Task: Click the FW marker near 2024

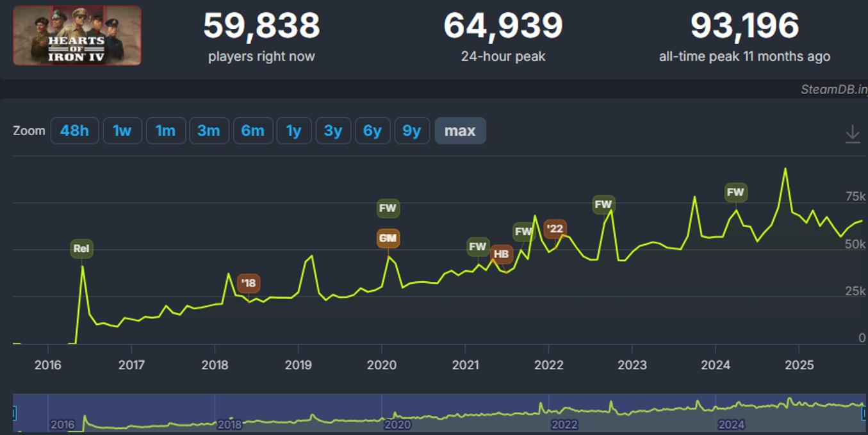Action: pos(736,192)
